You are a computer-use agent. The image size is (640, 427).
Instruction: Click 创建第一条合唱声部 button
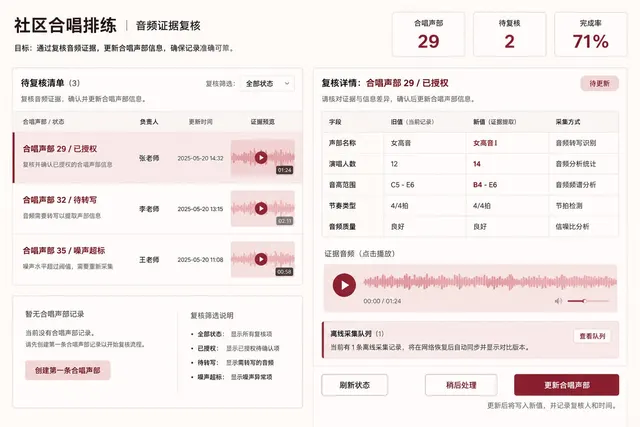(x=68, y=370)
